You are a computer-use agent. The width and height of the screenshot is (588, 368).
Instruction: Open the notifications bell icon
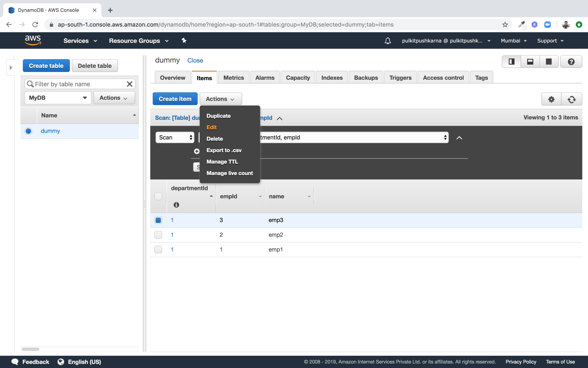point(388,41)
